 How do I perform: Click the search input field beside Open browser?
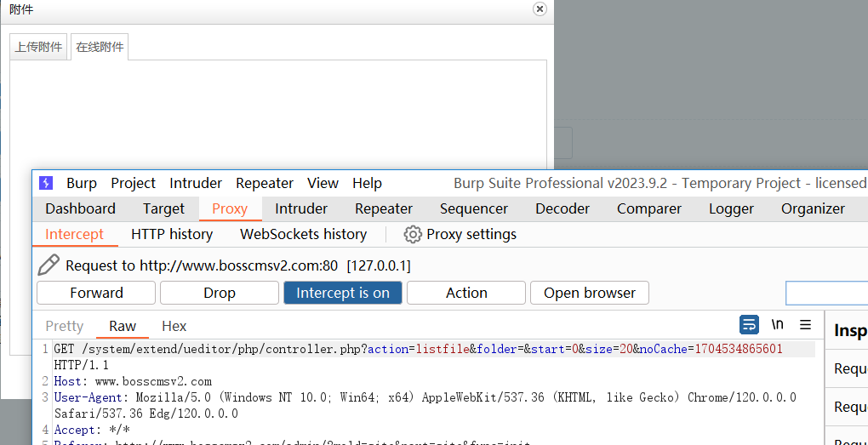[825, 294]
